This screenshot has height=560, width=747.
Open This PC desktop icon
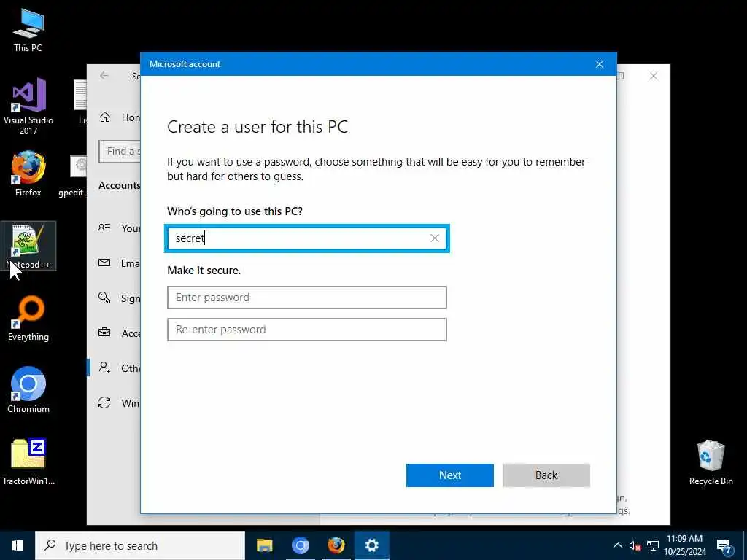click(28, 29)
